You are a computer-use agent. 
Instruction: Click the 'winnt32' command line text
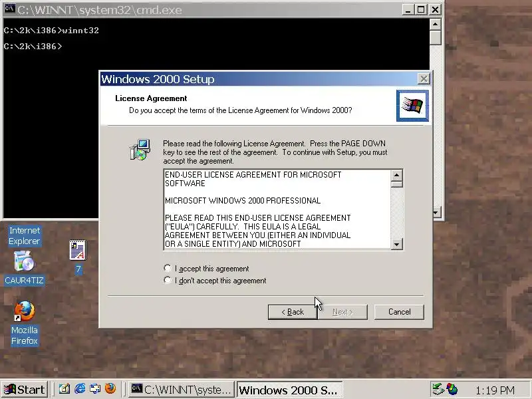(80, 31)
